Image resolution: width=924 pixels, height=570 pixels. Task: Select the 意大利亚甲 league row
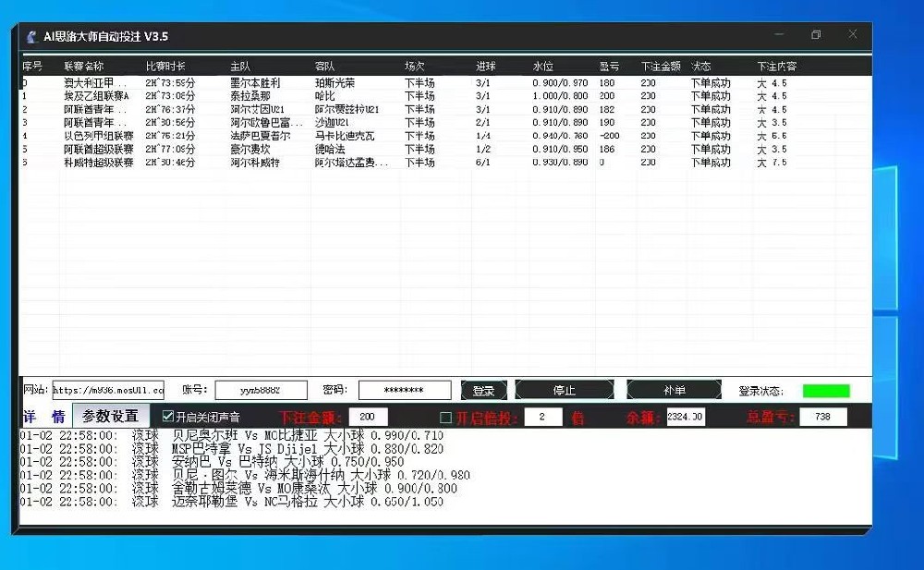(x=277, y=81)
